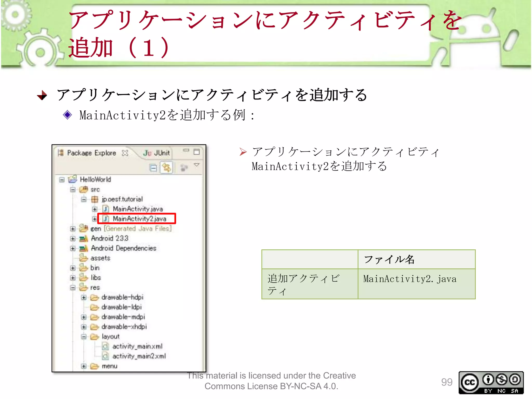The width and height of the screenshot is (532, 399).
Task: Click the page number 99
Action: pos(447,382)
